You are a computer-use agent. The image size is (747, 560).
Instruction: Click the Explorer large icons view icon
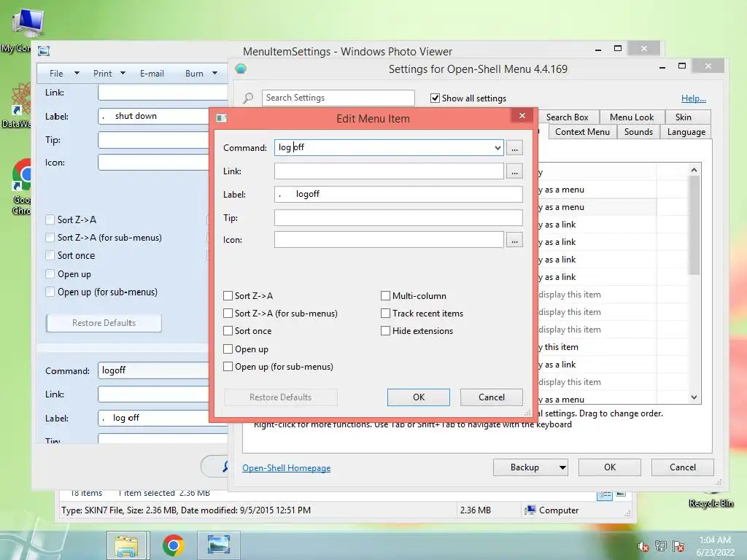[x=621, y=494]
